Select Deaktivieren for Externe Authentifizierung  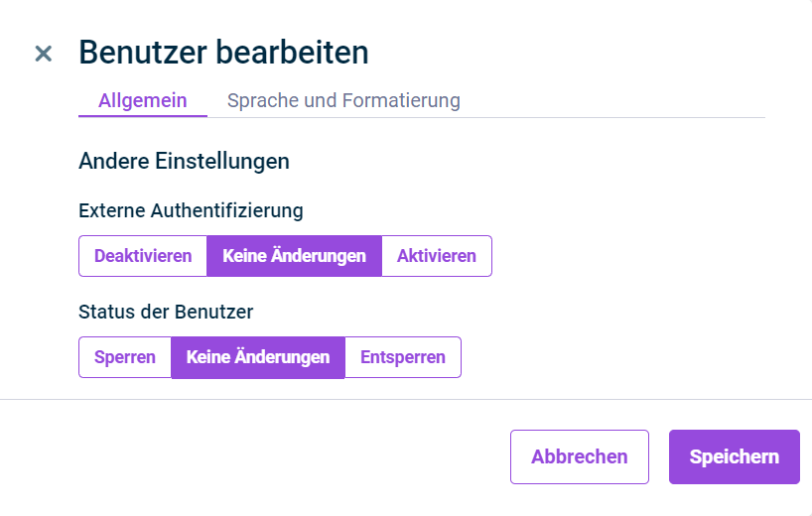(x=143, y=256)
